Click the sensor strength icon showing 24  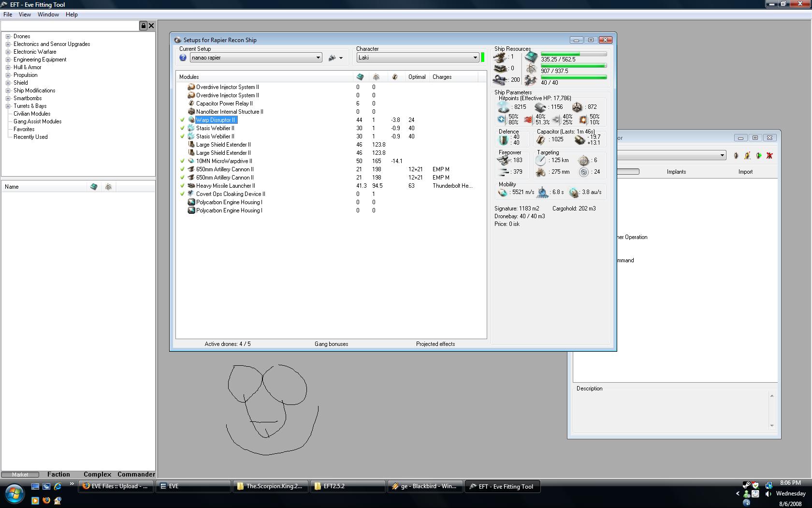click(583, 172)
